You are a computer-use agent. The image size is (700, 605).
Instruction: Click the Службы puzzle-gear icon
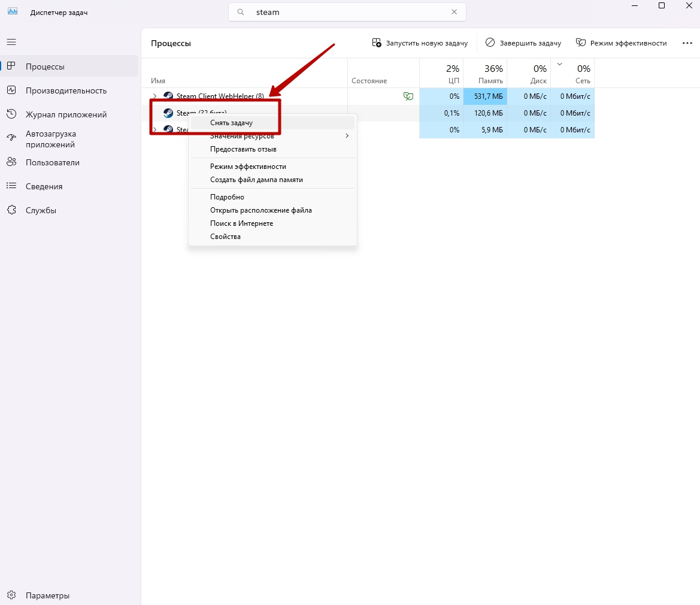pyautogui.click(x=11, y=210)
